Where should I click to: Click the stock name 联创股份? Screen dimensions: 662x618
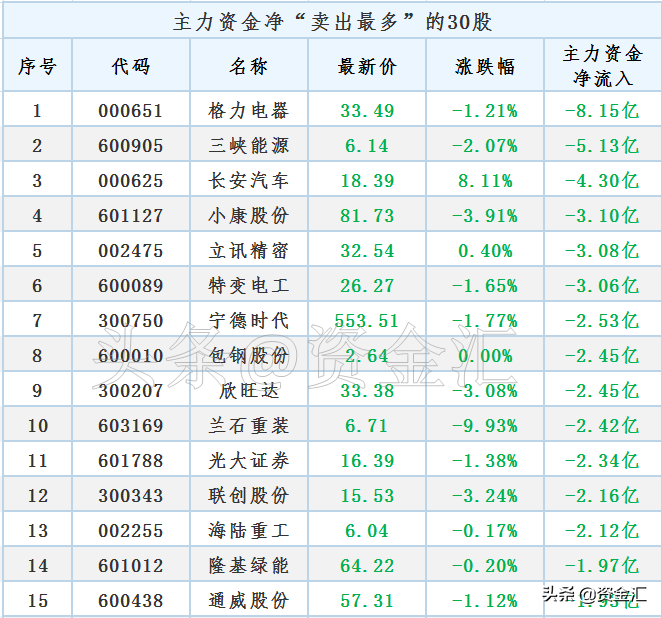coord(249,496)
